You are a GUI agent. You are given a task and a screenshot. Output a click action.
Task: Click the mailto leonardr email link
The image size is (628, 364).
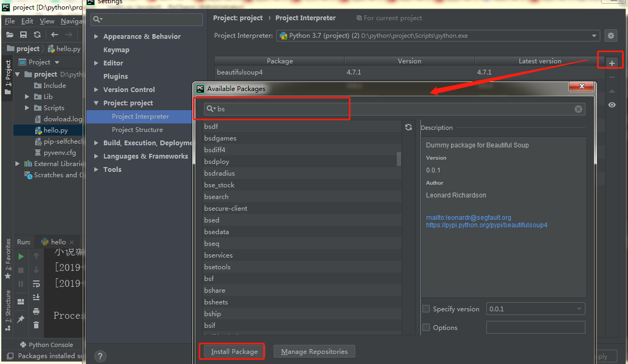(x=469, y=218)
